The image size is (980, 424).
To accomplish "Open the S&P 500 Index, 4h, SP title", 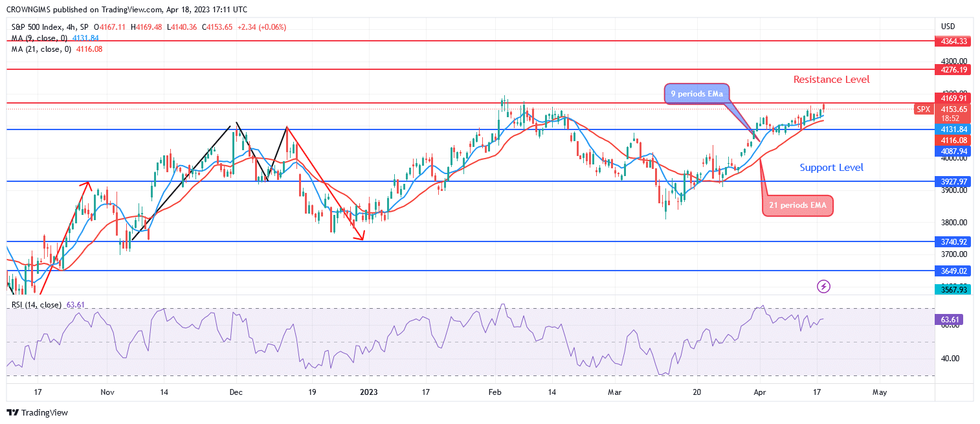I will (49, 27).
